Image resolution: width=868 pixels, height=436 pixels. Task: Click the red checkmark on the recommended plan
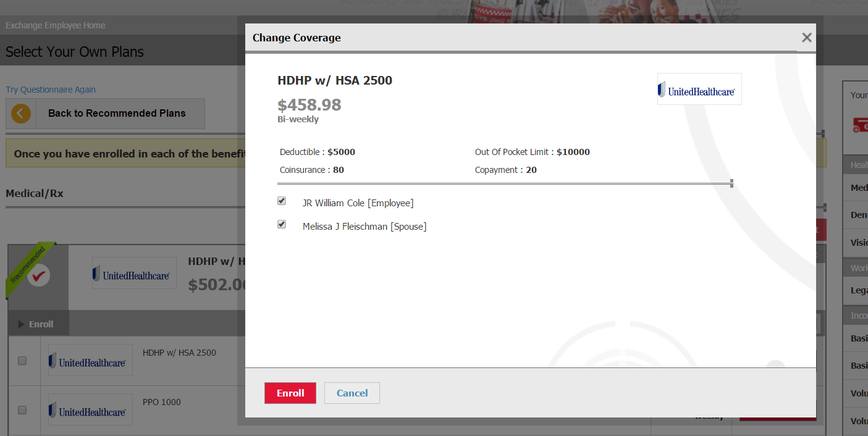(x=38, y=275)
